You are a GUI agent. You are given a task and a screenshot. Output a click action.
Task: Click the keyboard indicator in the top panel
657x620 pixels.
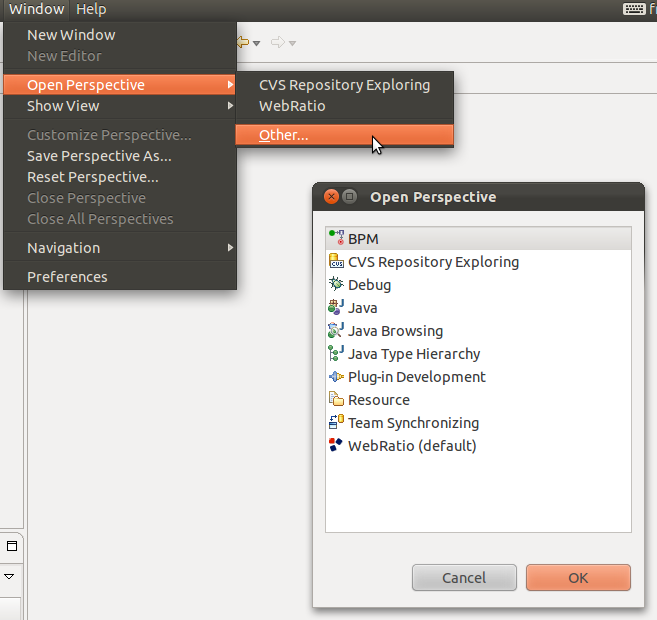click(x=634, y=9)
